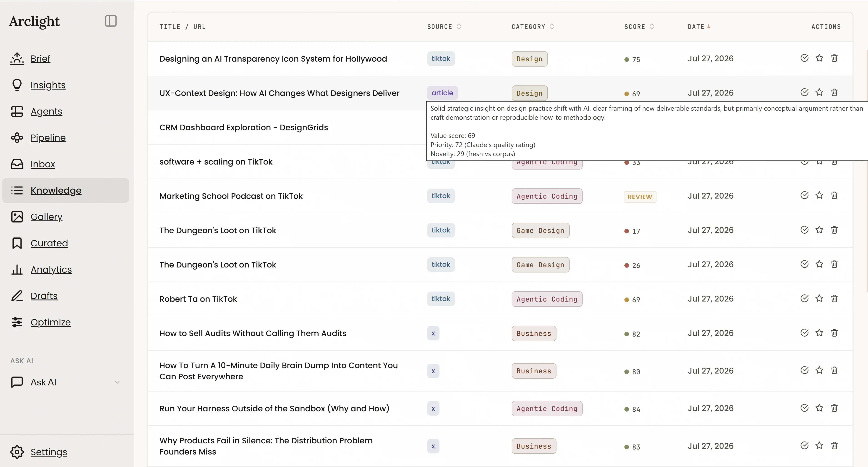Delete the Brain Dump content row
The image size is (868, 467).
pyautogui.click(x=834, y=370)
